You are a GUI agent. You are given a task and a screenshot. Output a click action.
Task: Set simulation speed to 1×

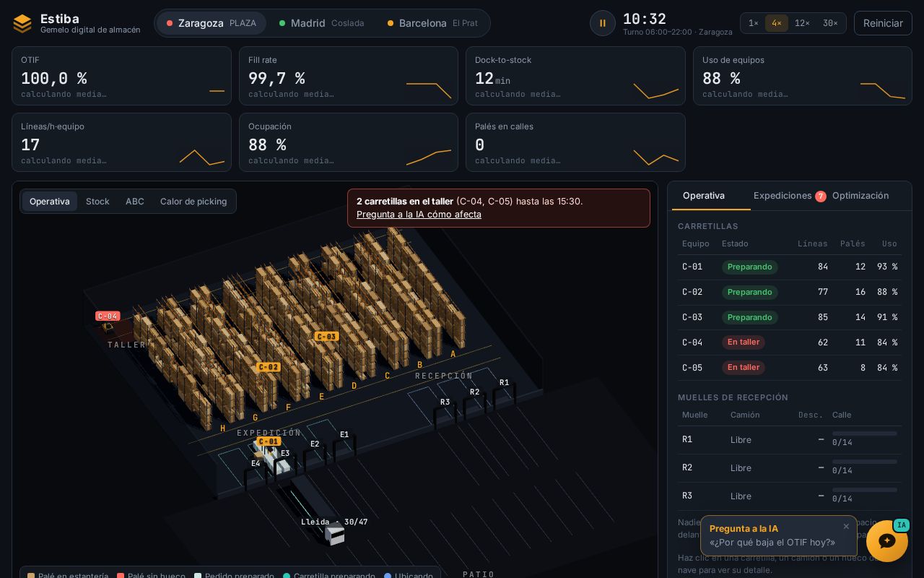point(754,23)
